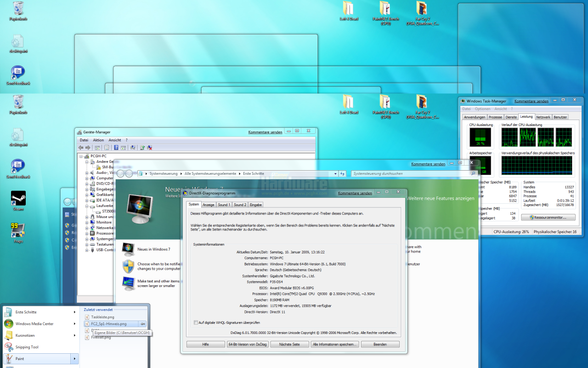The width and height of the screenshot is (588, 368).
Task: Click Weitere neue Features anzeigen link
Action: point(441,198)
